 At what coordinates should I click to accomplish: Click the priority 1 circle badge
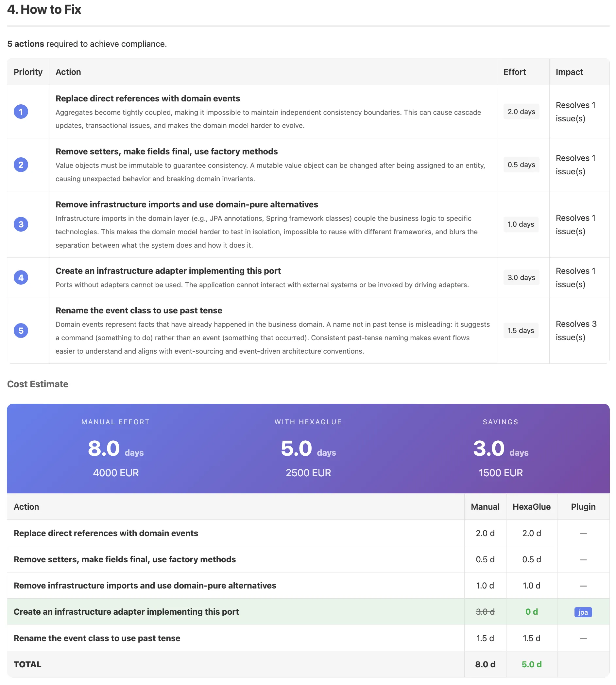click(x=21, y=112)
